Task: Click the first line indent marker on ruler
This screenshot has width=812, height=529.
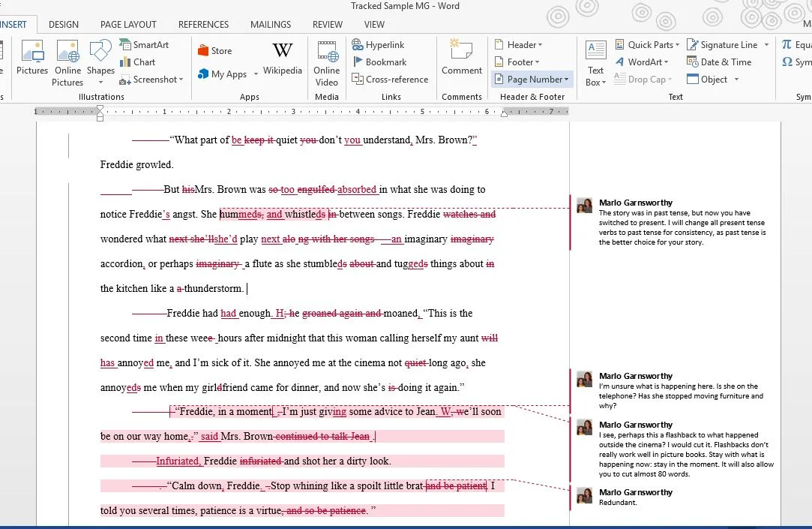Action: click(100, 108)
